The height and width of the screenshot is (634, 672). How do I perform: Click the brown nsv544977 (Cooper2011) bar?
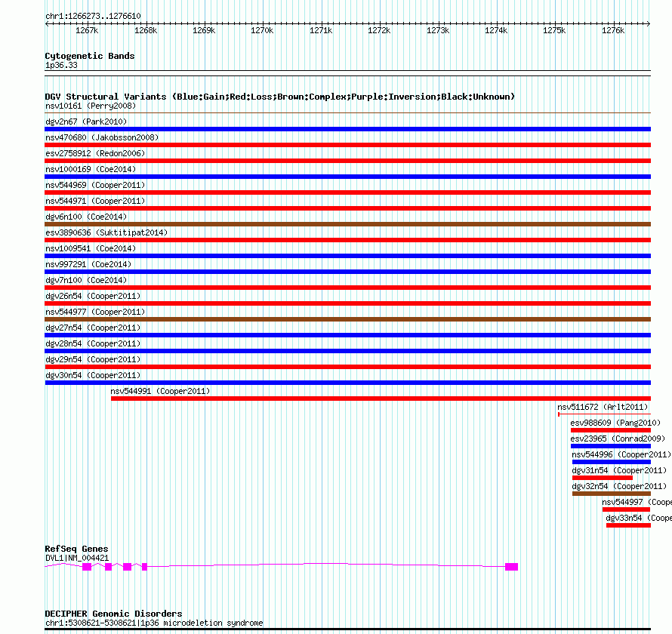coord(347,319)
